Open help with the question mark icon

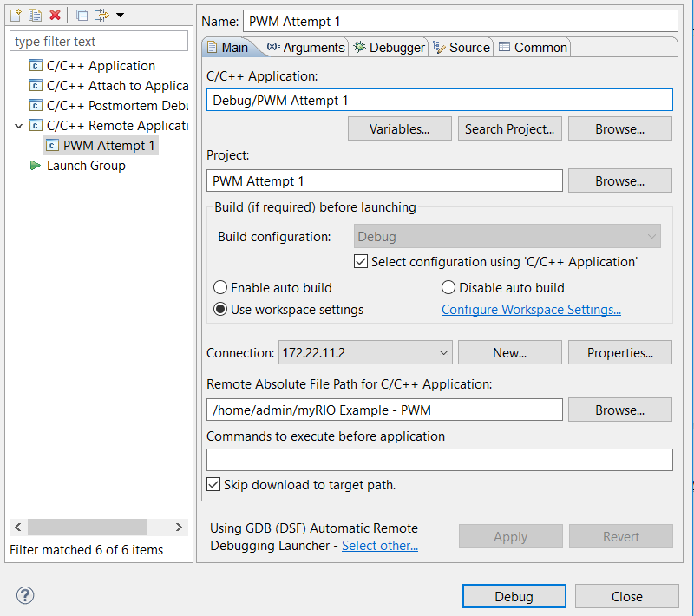[24, 595]
